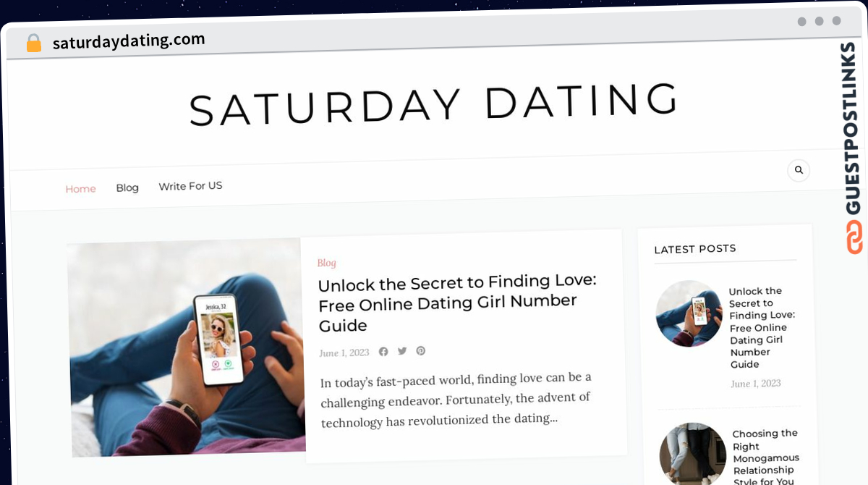Open the Write For US page
Image resolution: width=868 pixels, height=485 pixels.
(x=190, y=186)
